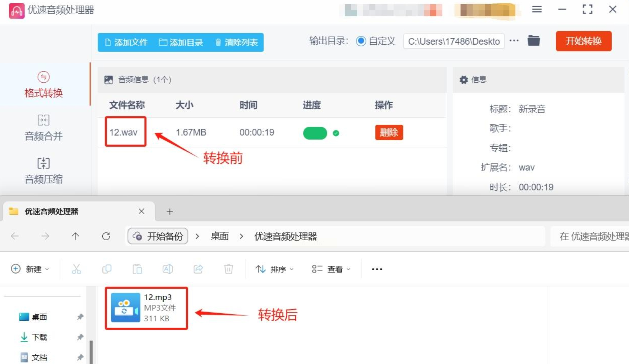Open the 格式转换 format conversion tool
The image size is (629, 364).
pyautogui.click(x=43, y=85)
